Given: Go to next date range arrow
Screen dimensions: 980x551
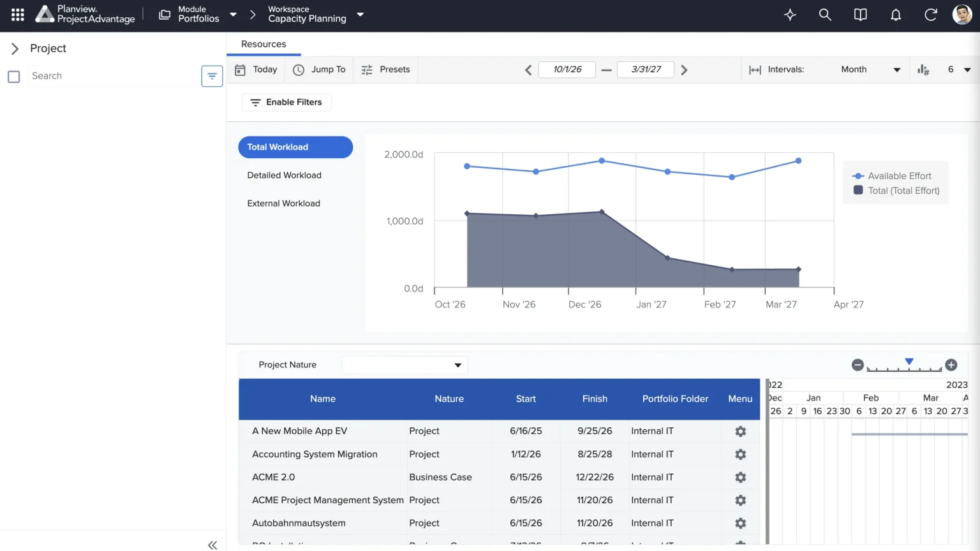Looking at the screenshot, I should [684, 70].
